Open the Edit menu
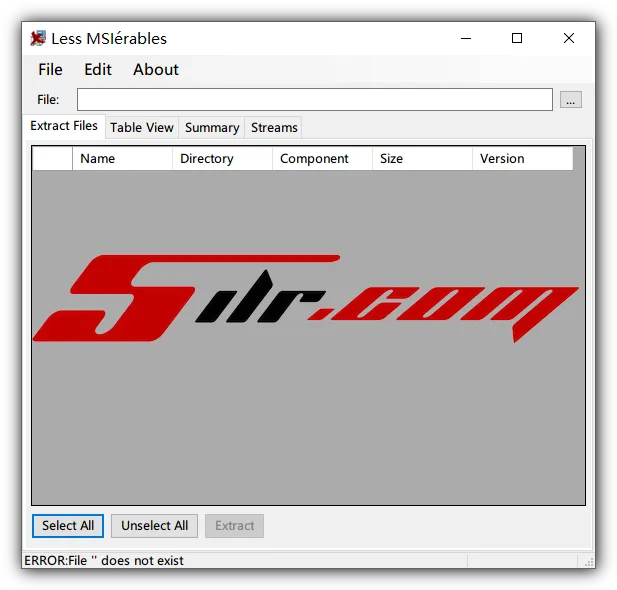617x590 pixels. point(98,70)
